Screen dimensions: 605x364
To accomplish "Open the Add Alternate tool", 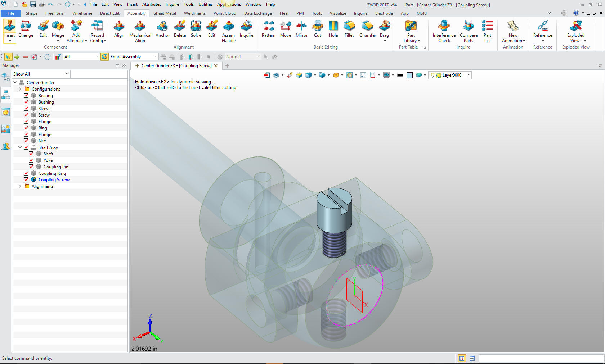I will pos(76,32).
